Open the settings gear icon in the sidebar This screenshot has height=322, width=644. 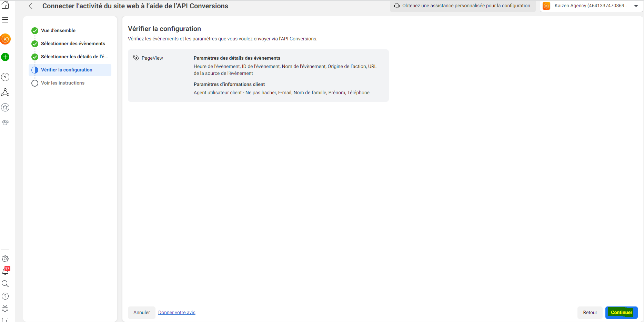[5, 259]
